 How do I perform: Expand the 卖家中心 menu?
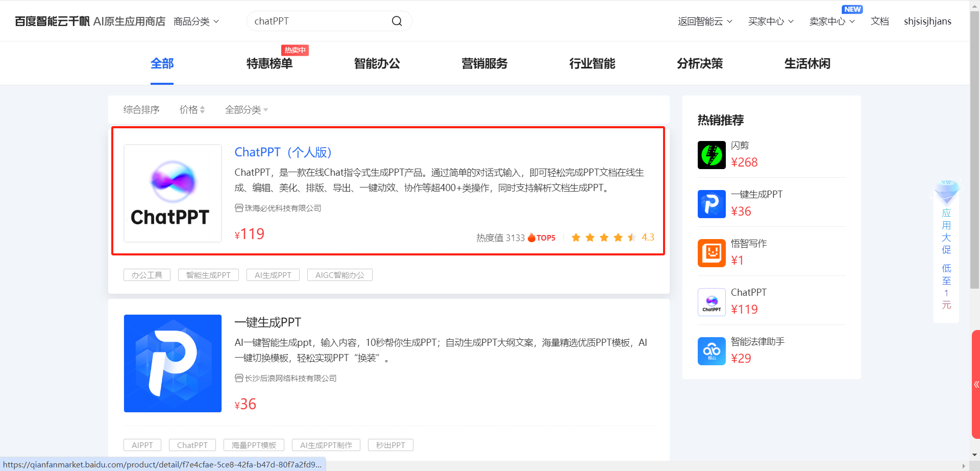pyautogui.click(x=832, y=21)
